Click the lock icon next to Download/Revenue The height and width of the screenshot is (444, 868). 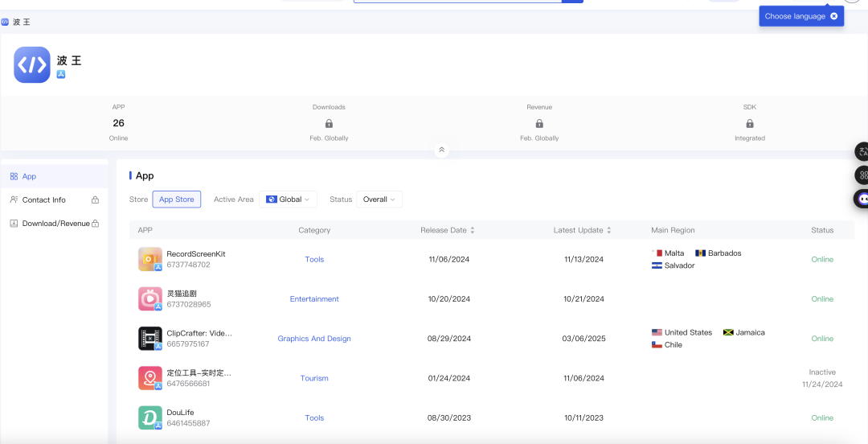(95, 224)
